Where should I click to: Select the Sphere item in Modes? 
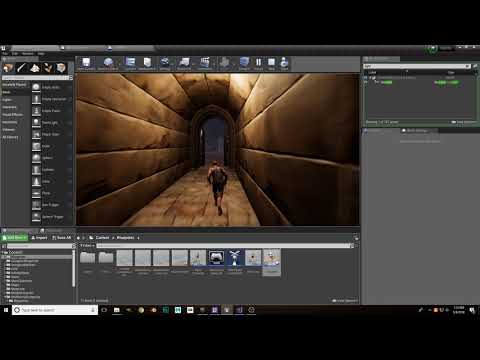(52, 158)
